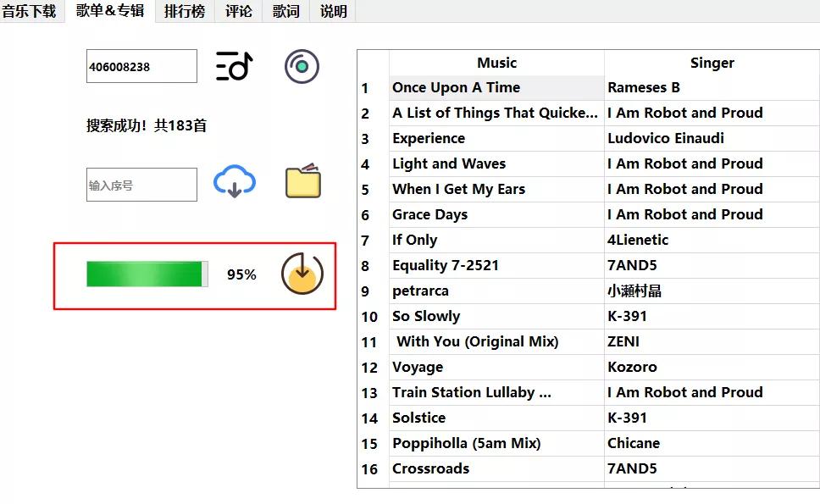The image size is (820, 504).
Task: Select row number 12 header
Action: tap(374, 368)
